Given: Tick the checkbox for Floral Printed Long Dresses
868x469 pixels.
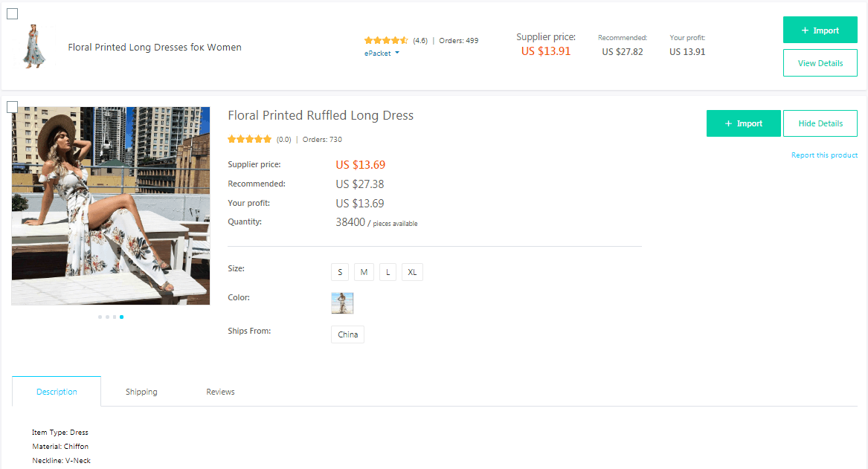Looking at the screenshot, I should 13,13.
